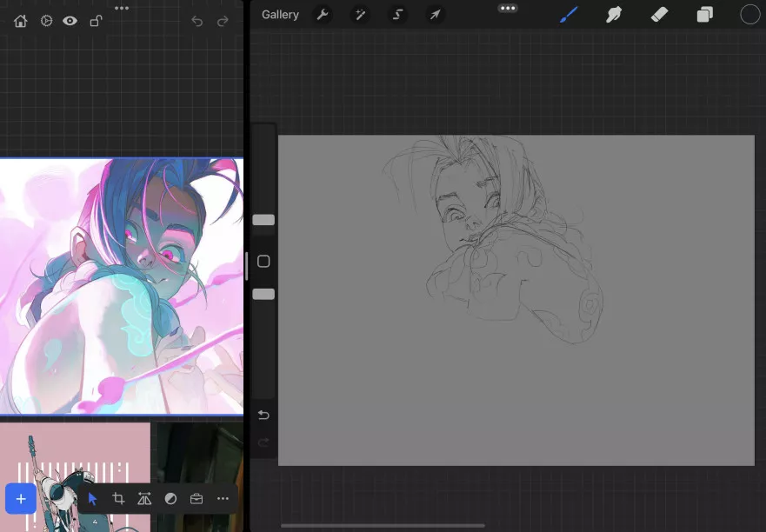This screenshot has height=532, width=766.
Task: Expand the three-dot menu above Procreate
Action: (x=508, y=8)
